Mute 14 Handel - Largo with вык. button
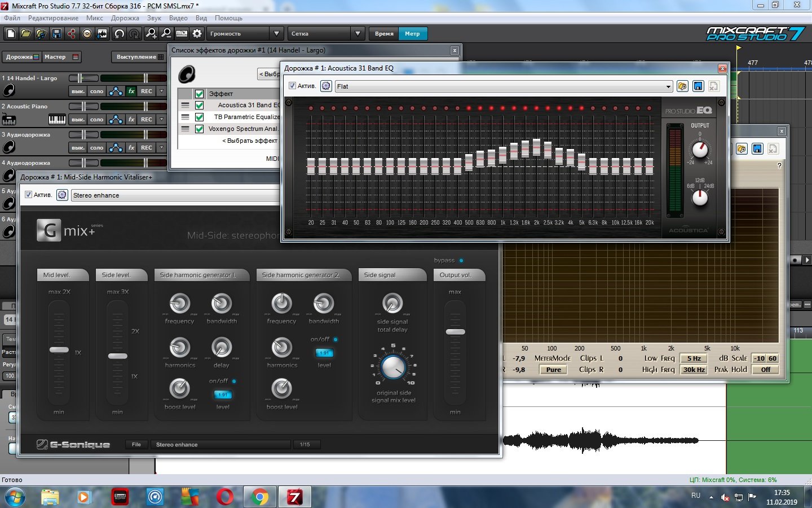Viewport: 812px width, 508px height. (78, 91)
